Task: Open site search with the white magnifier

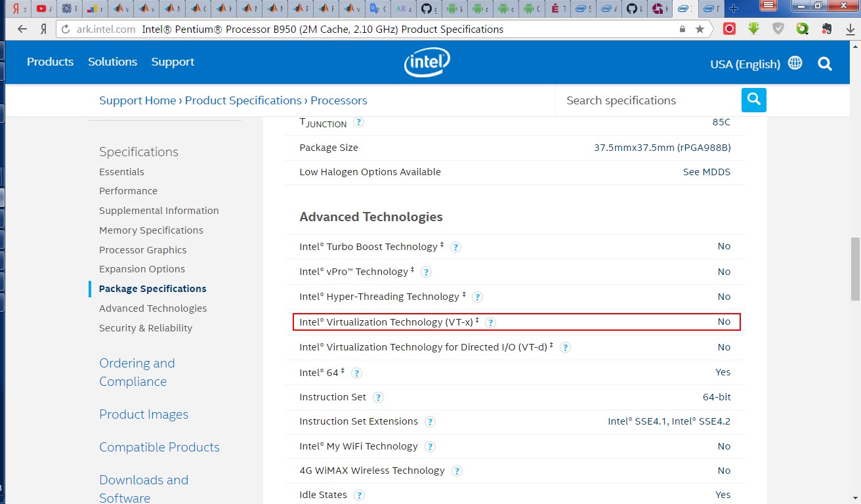Action: pyautogui.click(x=825, y=64)
